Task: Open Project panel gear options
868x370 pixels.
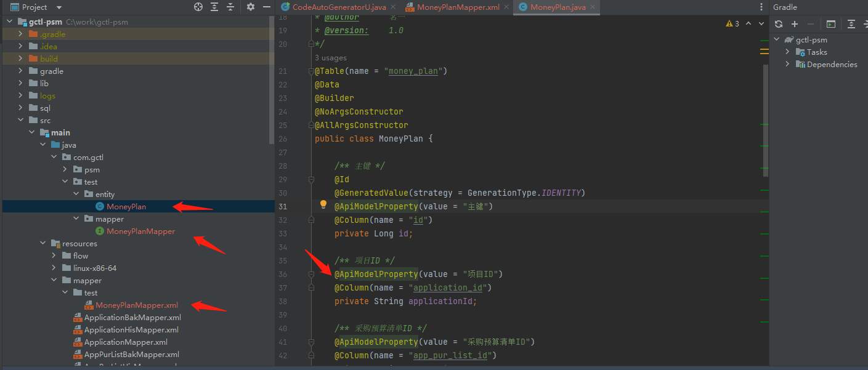Action: tap(251, 7)
